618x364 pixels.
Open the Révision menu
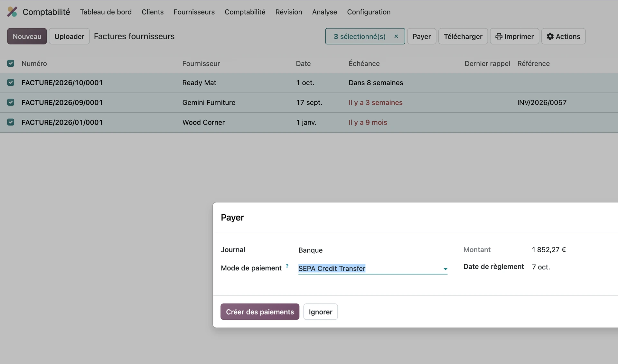click(289, 12)
